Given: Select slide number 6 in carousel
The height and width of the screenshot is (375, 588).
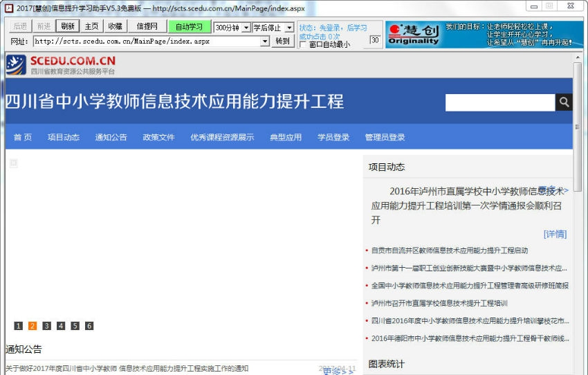Looking at the screenshot, I should point(89,326).
